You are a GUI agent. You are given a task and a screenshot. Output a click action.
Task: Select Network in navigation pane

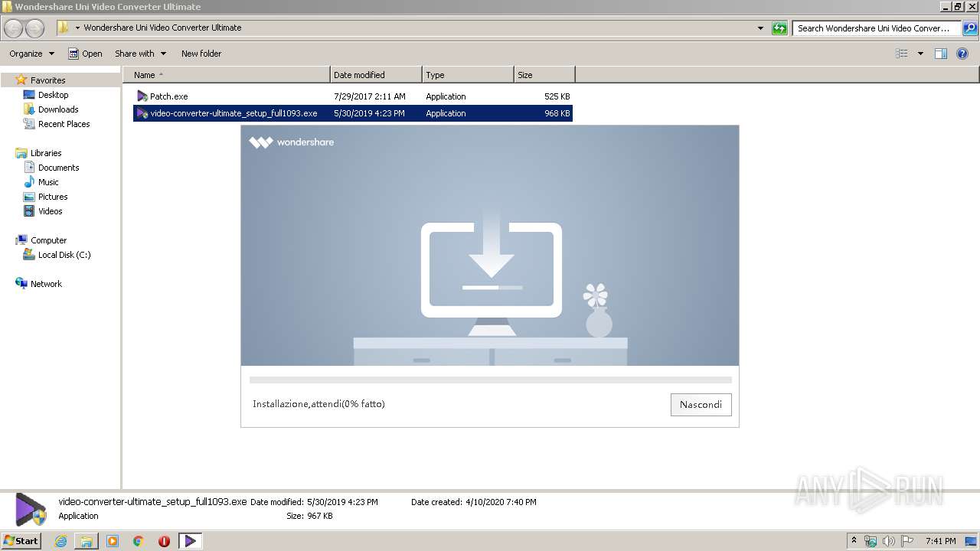coord(46,284)
